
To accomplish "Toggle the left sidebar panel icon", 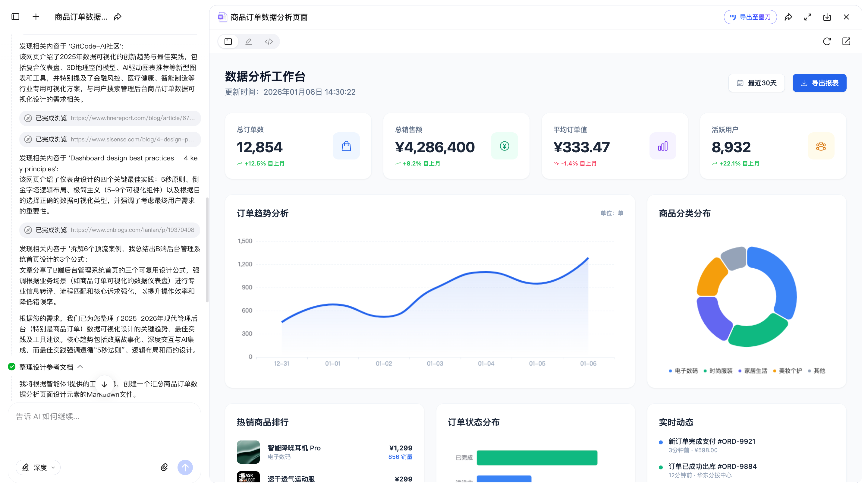I will [15, 17].
